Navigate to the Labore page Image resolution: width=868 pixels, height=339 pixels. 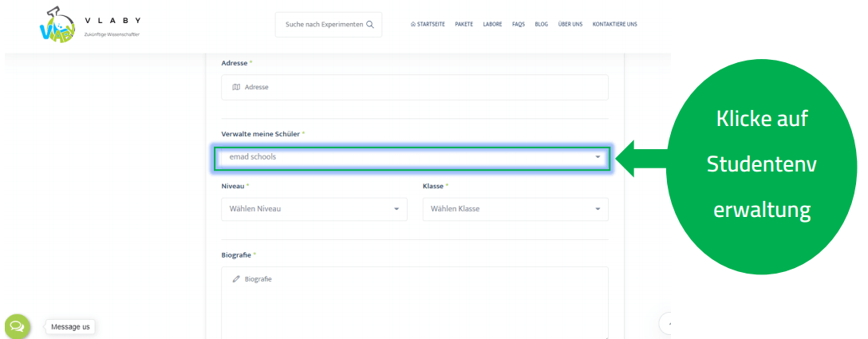pyautogui.click(x=492, y=24)
